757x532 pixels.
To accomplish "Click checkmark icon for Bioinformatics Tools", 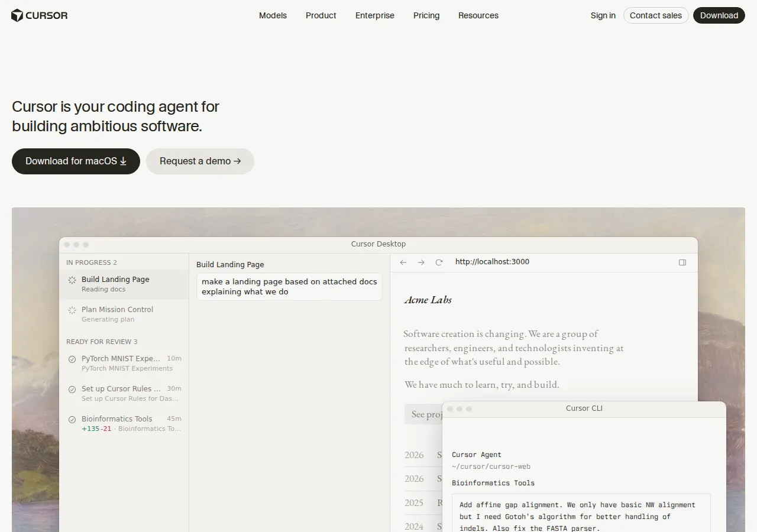I will point(72,420).
